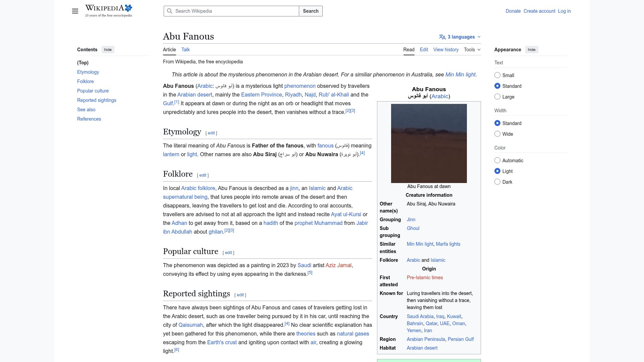Edit the Popular culture section
644x362 pixels.
[x=228, y=253]
